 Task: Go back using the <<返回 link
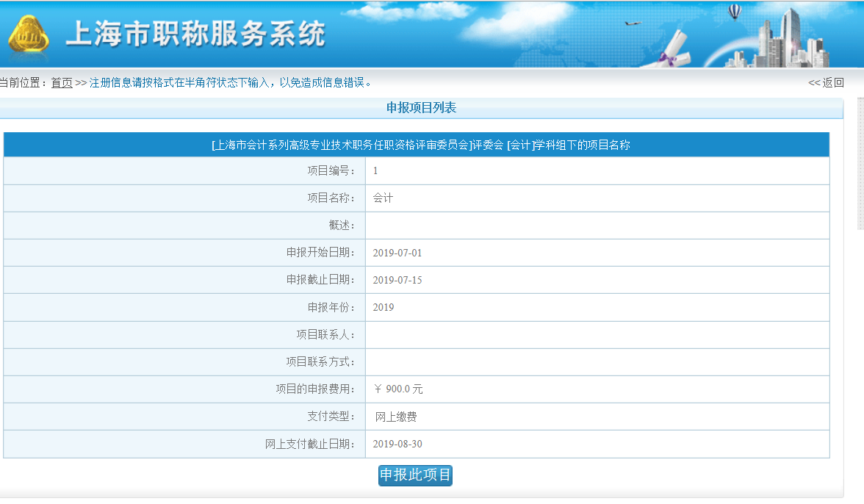[x=826, y=83]
